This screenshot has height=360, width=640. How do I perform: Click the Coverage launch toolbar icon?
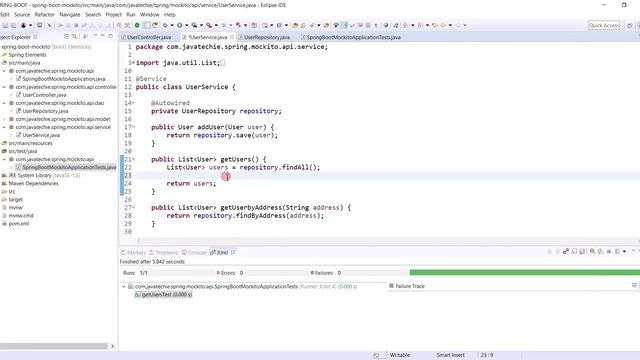tap(194, 25)
